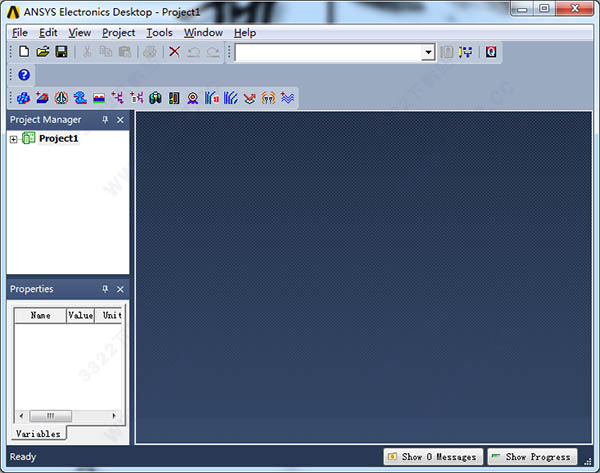Click the Properties horizontal scrollbar thumb
Viewport: 600px width, 473px height.
51,416
